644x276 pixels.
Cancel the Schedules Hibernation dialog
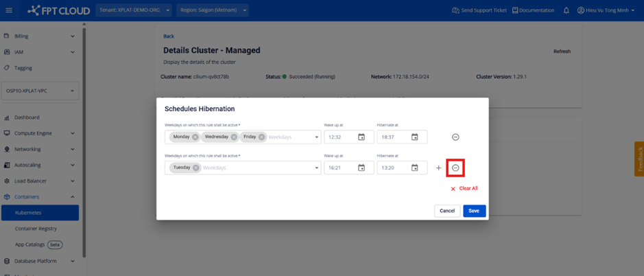(x=447, y=211)
